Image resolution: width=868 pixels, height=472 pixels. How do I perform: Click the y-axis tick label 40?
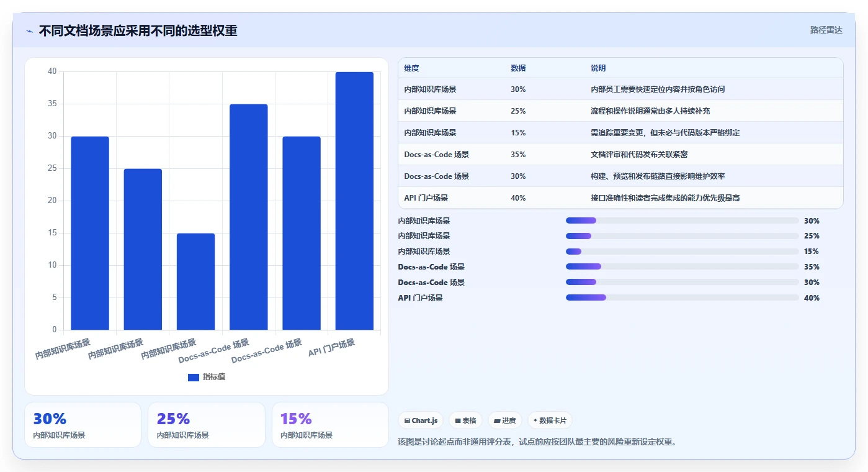[52, 71]
